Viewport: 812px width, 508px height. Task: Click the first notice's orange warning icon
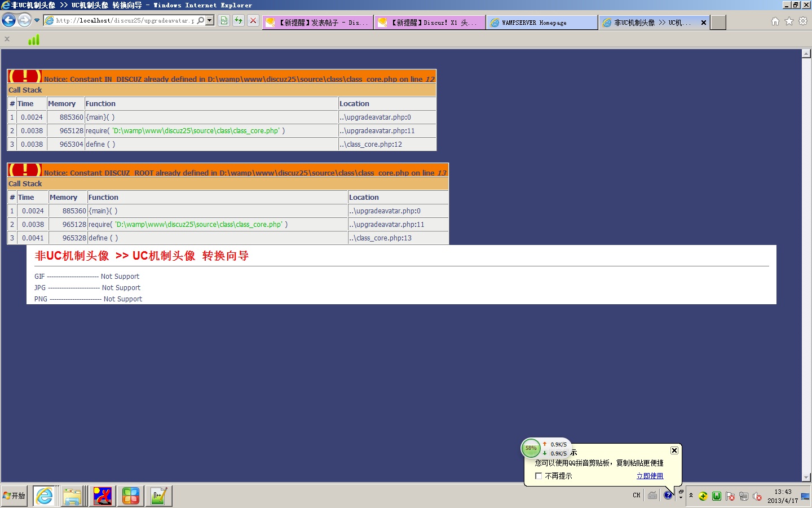click(25, 76)
